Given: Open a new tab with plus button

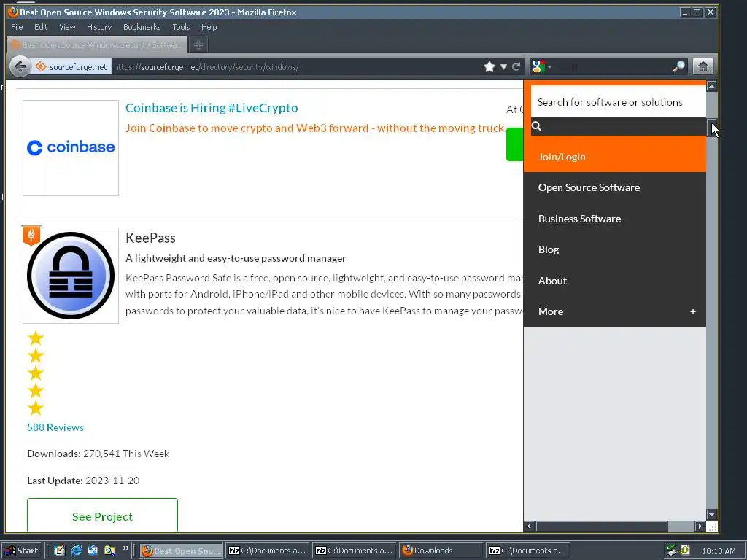Looking at the screenshot, I should 198,44.
